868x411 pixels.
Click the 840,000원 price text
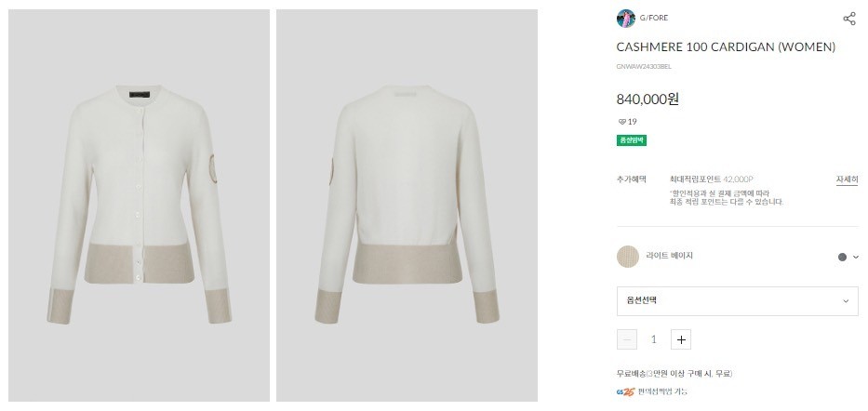click(648, 99)
